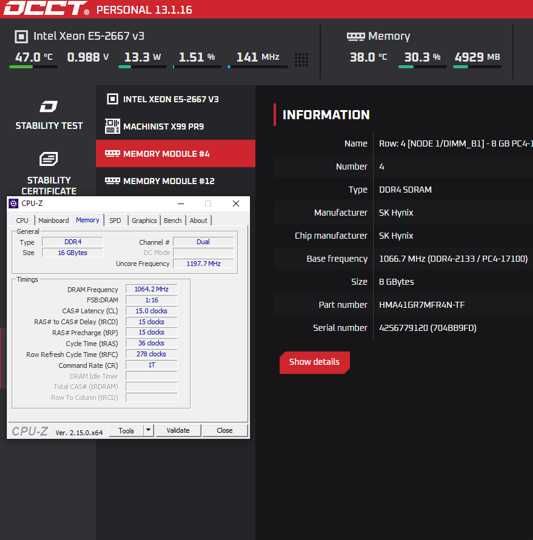Click the CPU temperature bar under 47.0 °C

[x=33, y=67]
